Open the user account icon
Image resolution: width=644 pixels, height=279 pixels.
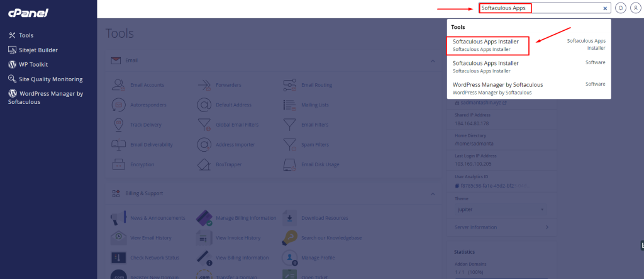click(635, 8)
